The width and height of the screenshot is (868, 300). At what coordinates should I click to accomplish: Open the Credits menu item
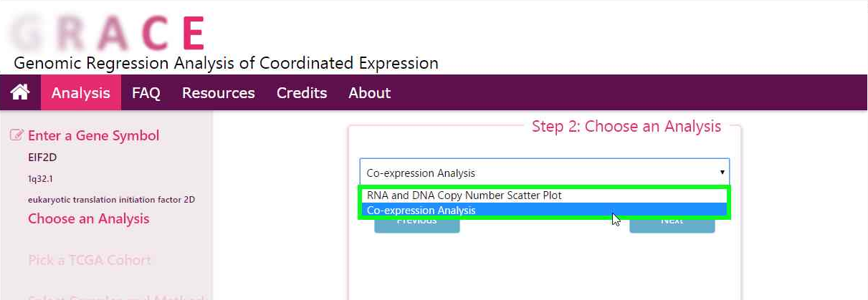302,93
